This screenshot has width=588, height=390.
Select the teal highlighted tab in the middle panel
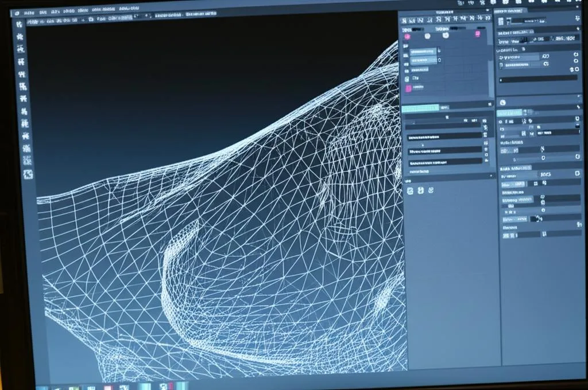420,108
